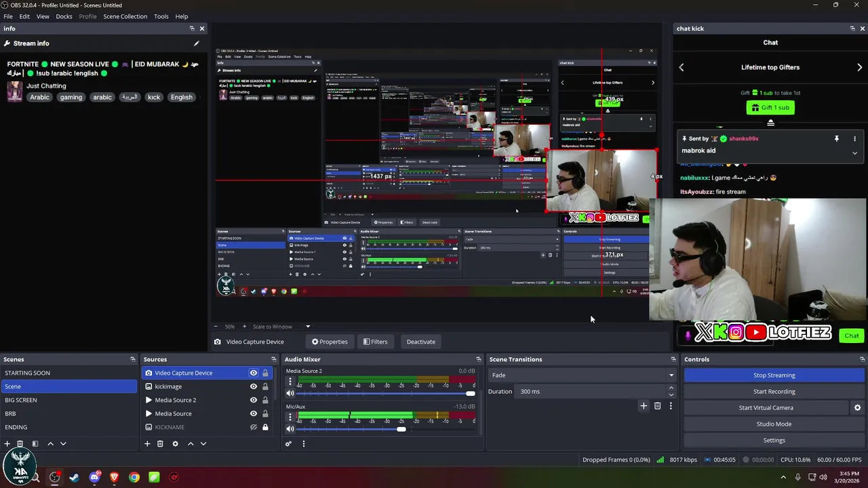The height and width of the screenshot is (488, 868).
Task: Open preview scale dropdown arrow
Action: click(307, 327)
